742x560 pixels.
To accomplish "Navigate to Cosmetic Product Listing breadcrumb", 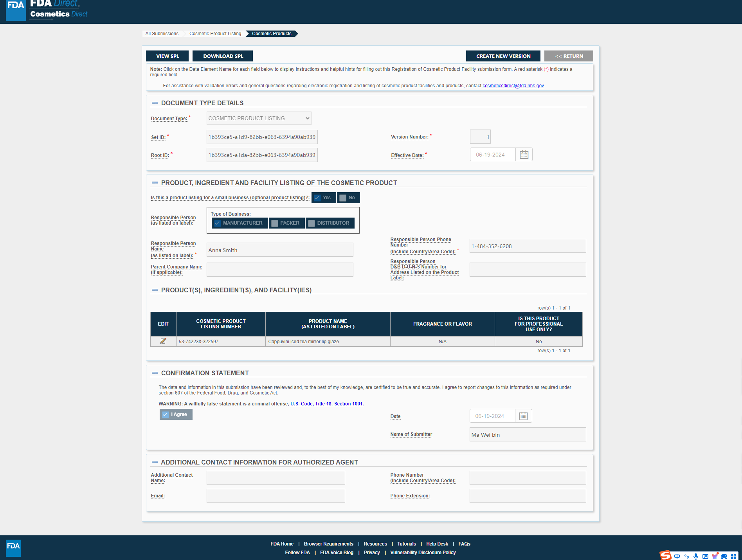I will pyautogui.click(x=215, y=34).
